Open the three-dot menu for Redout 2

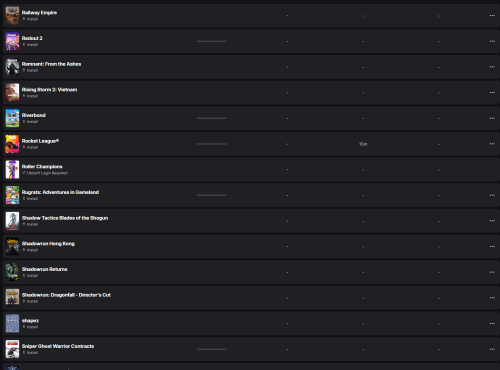point(492,41)
